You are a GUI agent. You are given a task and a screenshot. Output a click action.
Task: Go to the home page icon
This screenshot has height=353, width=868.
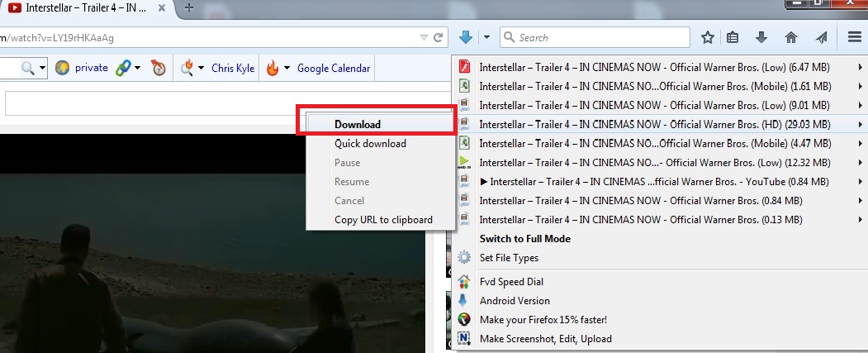791,38
